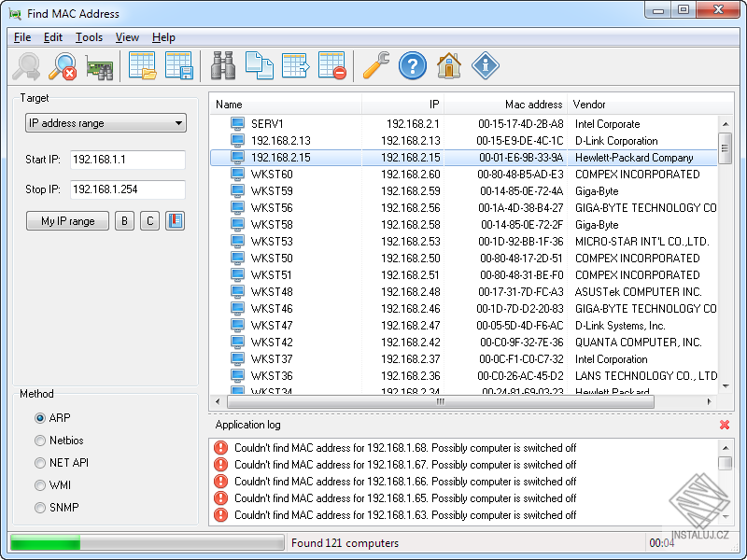This screenshot has width=747, height=560.
Task: Click the results horizontal scrollbar thumb
Action: coord(441,402)
